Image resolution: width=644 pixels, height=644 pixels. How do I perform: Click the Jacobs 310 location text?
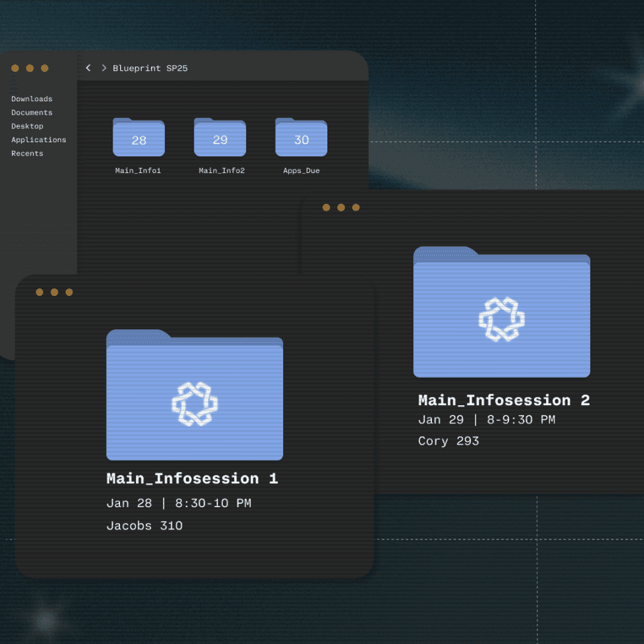[x=145, y=526]
